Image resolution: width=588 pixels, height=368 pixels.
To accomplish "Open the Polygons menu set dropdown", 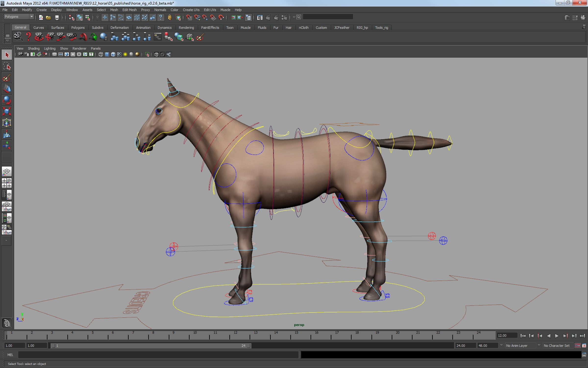I will click(19, 17).
